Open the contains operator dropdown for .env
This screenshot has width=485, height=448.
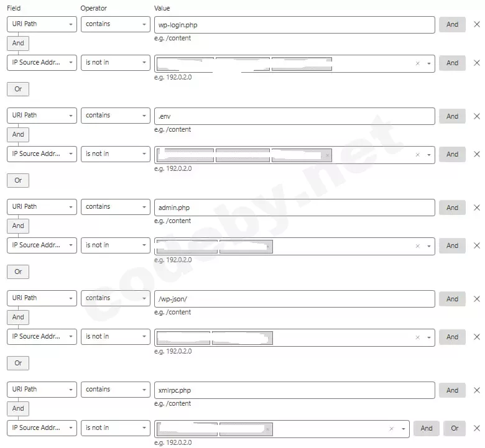(x=115, y=116)
